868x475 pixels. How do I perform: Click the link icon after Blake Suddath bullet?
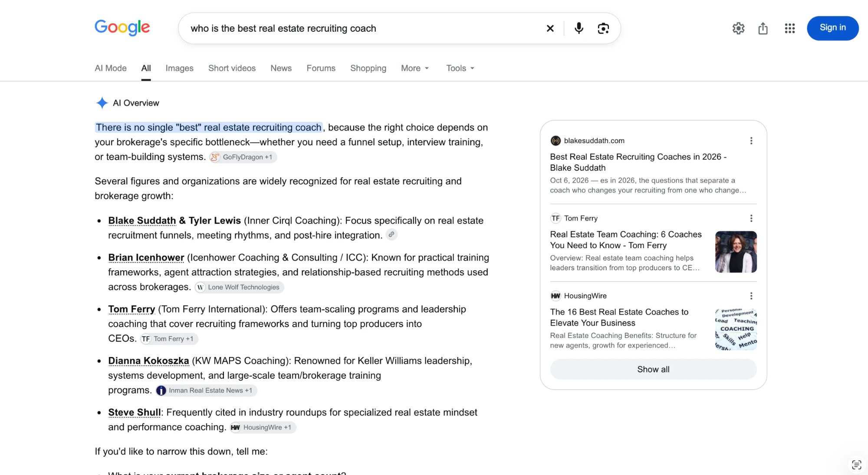click(x=391, y=235)
